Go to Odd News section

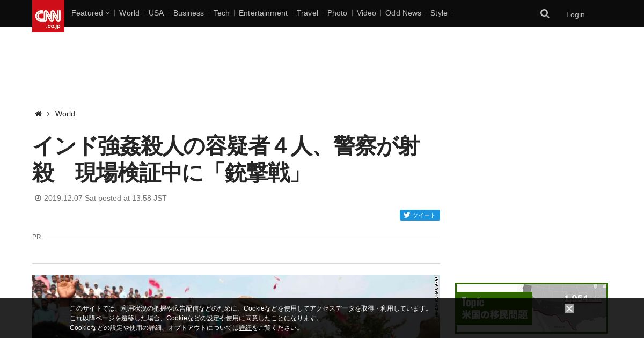coord(403,13)
